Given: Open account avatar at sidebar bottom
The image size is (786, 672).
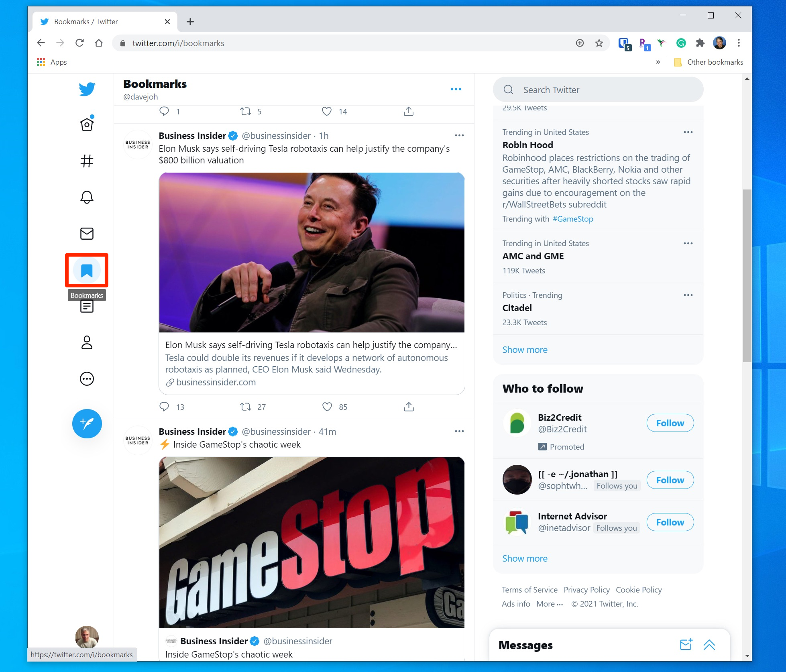Looking at the screenshot, I should point(87,637).
